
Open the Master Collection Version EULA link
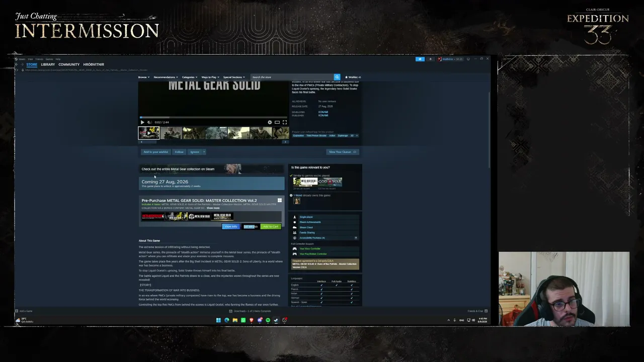[x=324, y=265]
